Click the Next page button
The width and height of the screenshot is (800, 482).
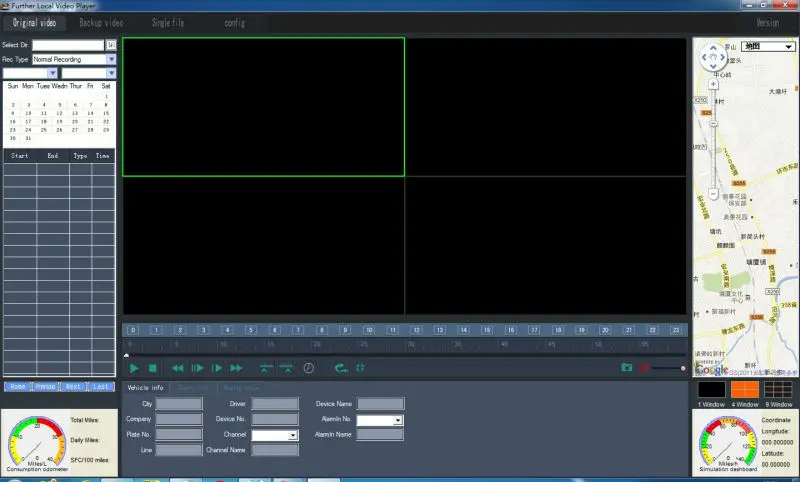click(72, 386)
